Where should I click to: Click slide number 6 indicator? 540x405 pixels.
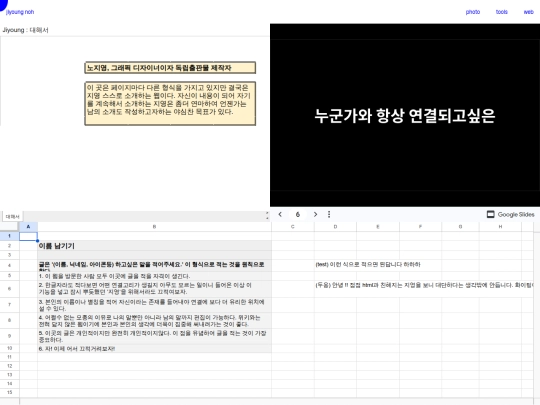[x=298, y=214]
